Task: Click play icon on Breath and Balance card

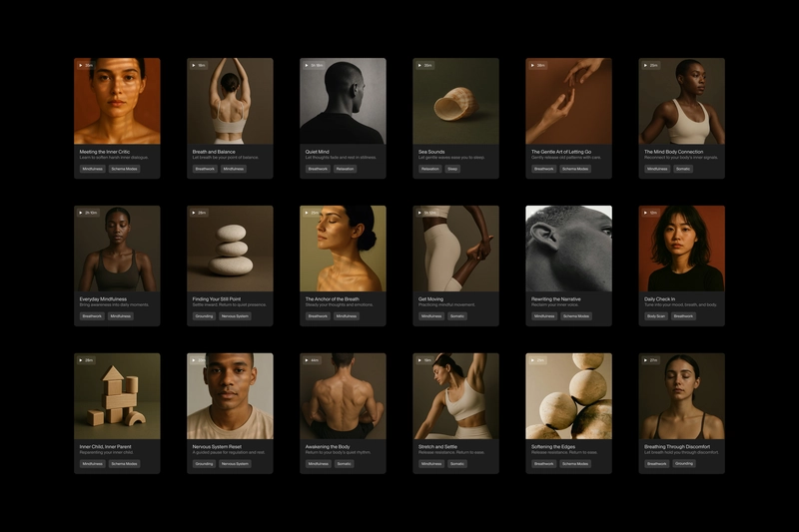Action: pos(194,65)
